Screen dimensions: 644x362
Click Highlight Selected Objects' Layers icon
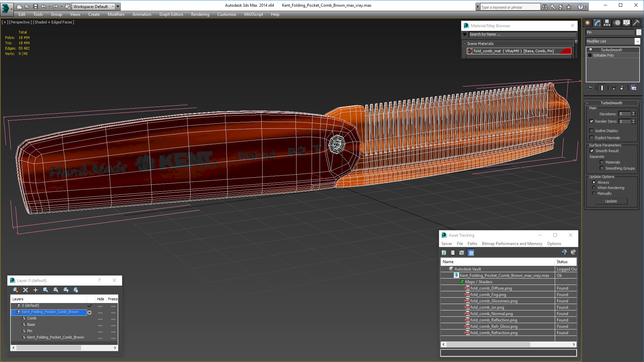[56, 290]
